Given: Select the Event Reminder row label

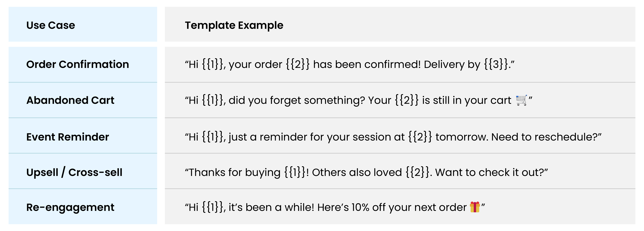Looking at the screenshot, I should pyautogui.click(x=67, y=137).
